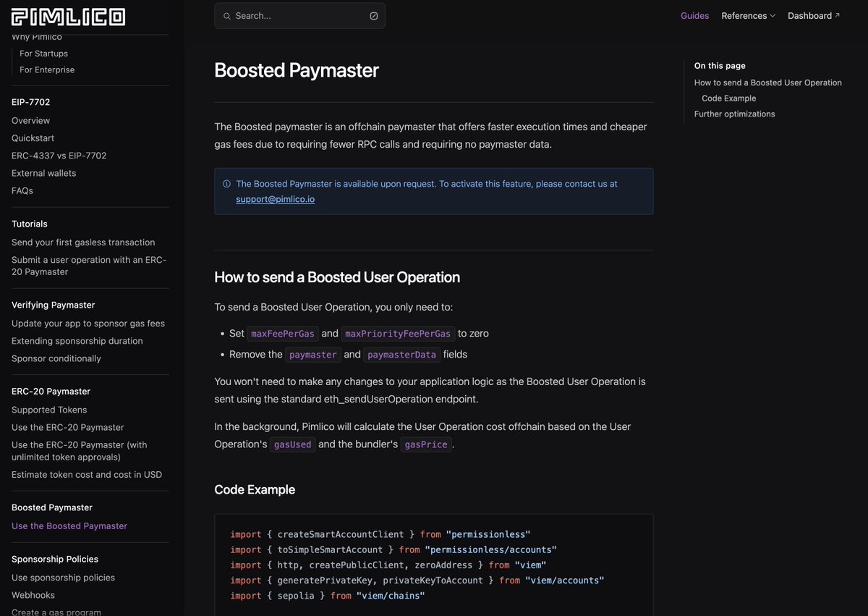868x616 pixels.
Task: Click "viem/chains" string in code block
Action: click(x=391, y=596)
